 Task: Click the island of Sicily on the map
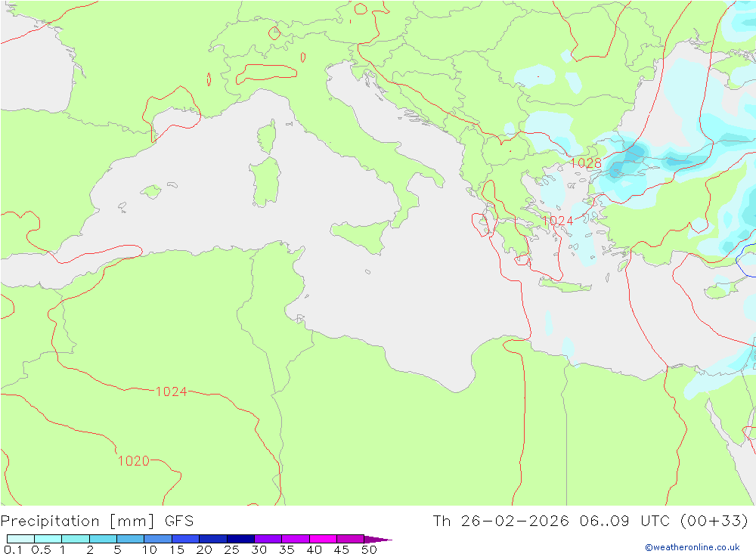361,237
